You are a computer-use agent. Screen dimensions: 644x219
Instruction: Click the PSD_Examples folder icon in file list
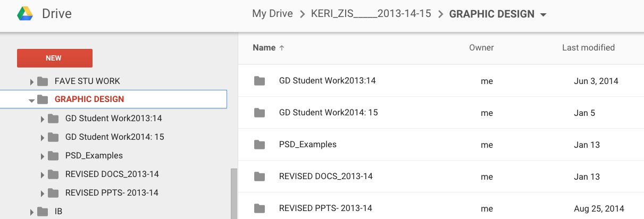(x=260, y=145)
